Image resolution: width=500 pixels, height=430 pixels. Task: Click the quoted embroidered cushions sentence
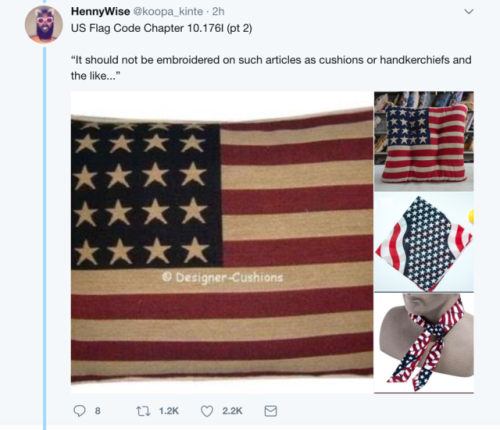[271, 68]
